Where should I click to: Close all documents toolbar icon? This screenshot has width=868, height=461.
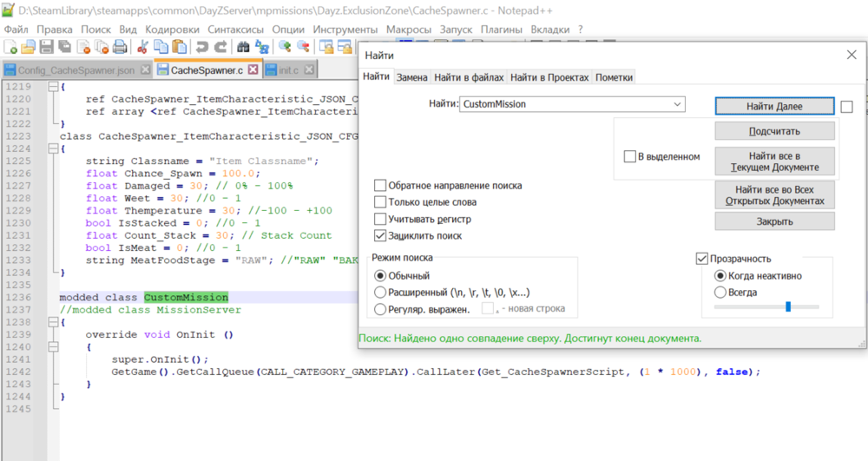(x=102, y=47)
